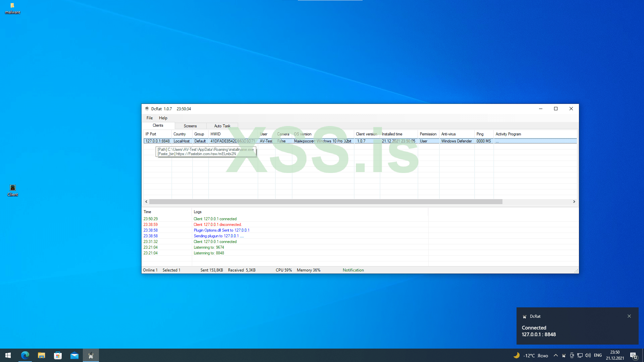Select the 127.0.0.1:8848 client row
Viewport: 644px width, 362px height.
(158, 141)
